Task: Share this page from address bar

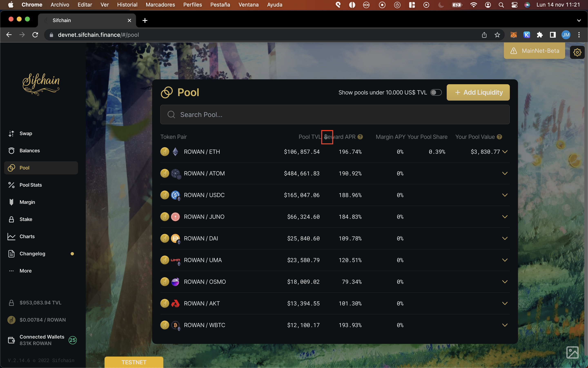Action: tap(484, 35)
